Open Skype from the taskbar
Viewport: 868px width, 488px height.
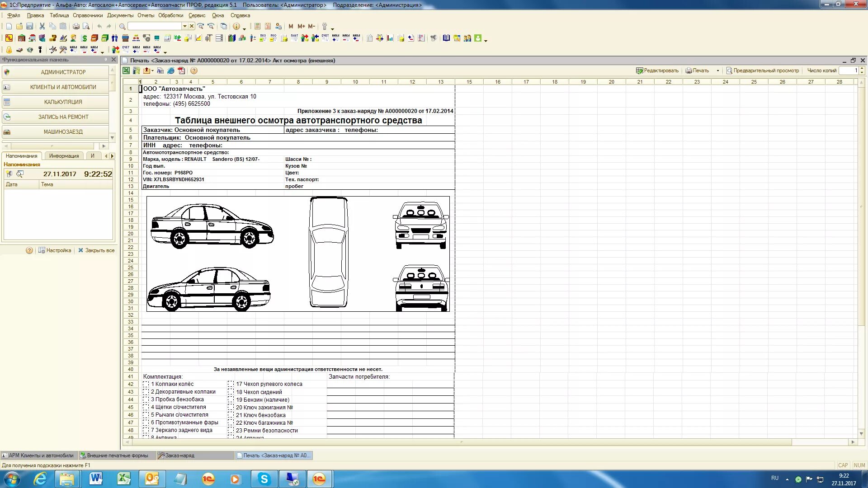click(x=264, y=479)
